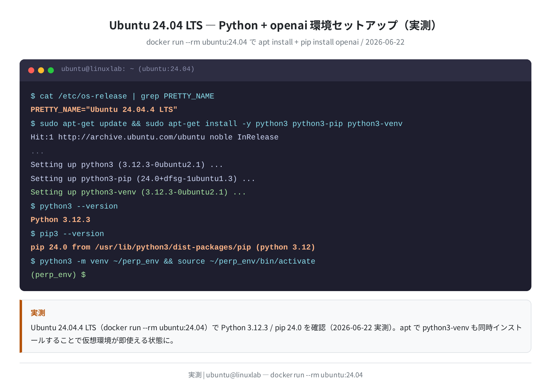Click green 'Setting up python3-venv' line
551x392 pixels.
point(138,192)
